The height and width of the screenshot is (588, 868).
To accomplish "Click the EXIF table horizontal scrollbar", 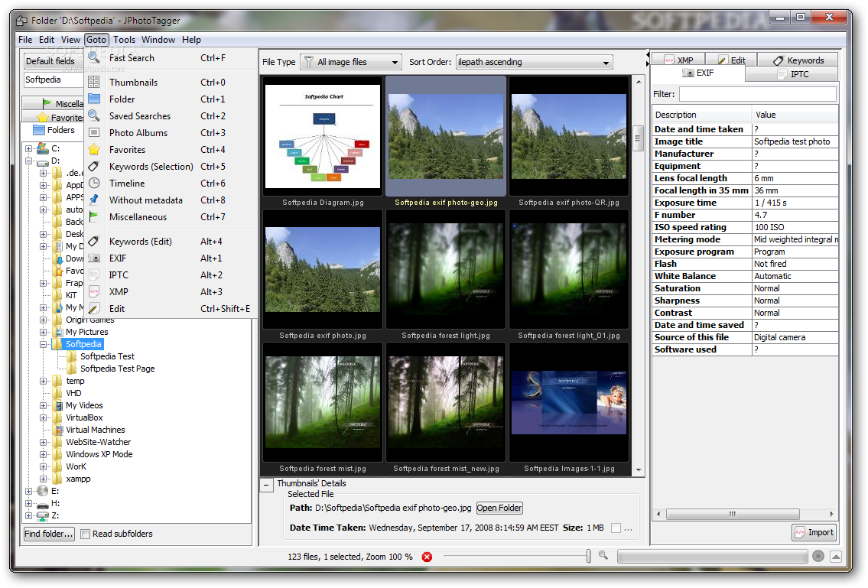I will pyautogui.click(x=733, y=514).
